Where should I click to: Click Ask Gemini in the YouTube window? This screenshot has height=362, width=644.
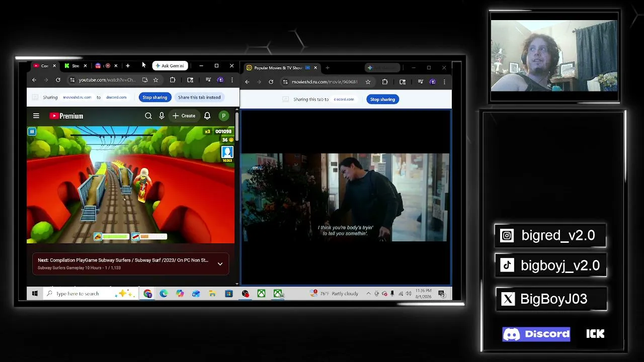(x=170, y=66)
